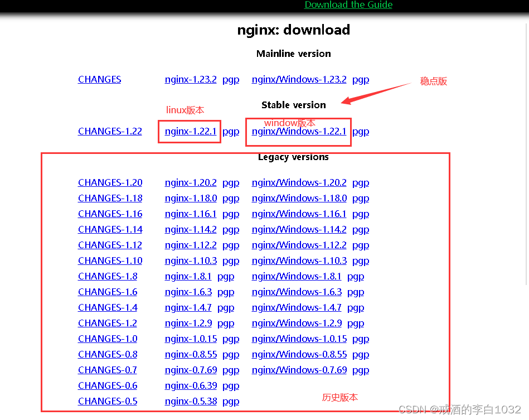529x420 pixels.
Task: Open pgp signature next to nginx-1.4.7
Action: coord(226,308)
